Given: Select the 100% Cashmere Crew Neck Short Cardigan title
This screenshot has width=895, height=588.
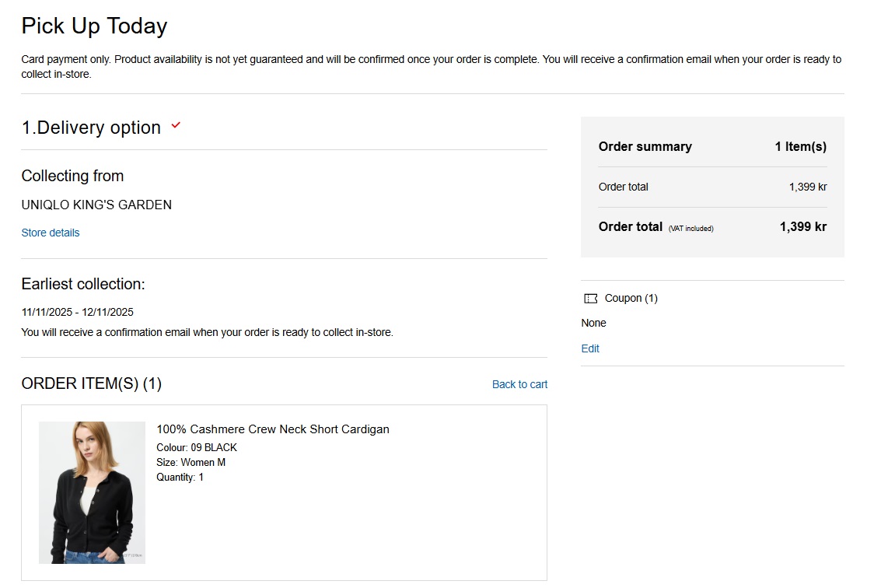Looking at the screenshot, I should [x=273, y=429].
